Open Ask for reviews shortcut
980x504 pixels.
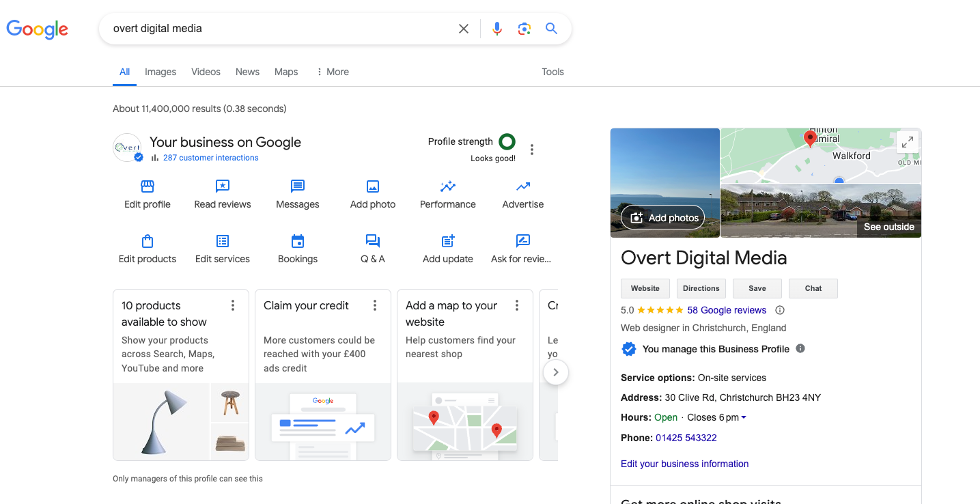523,249
